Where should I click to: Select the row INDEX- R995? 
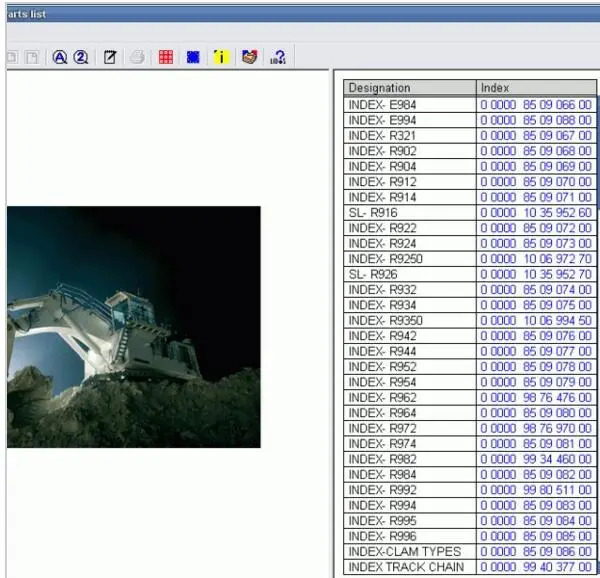pyautogui.click(x=470, y=521)
